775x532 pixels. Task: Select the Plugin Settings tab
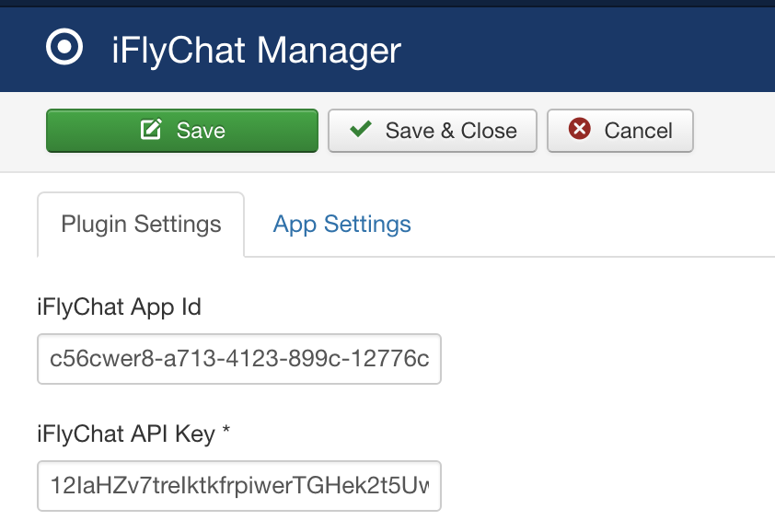[141, 225]
